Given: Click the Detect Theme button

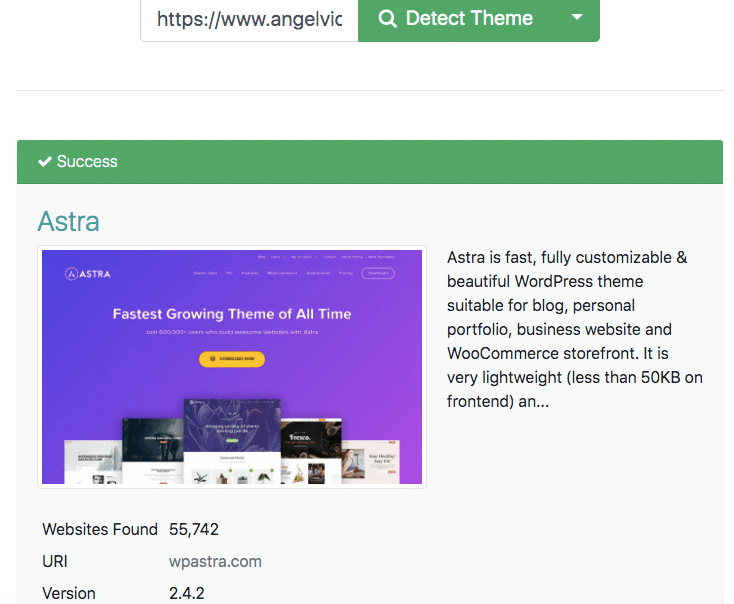Looking at the screenshot, I should 457,20.
